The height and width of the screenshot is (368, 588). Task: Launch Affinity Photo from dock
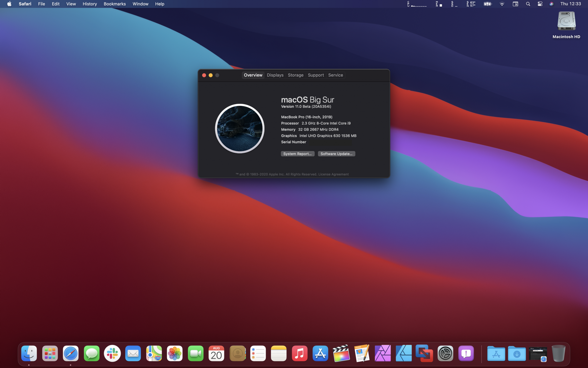point(383,353)
